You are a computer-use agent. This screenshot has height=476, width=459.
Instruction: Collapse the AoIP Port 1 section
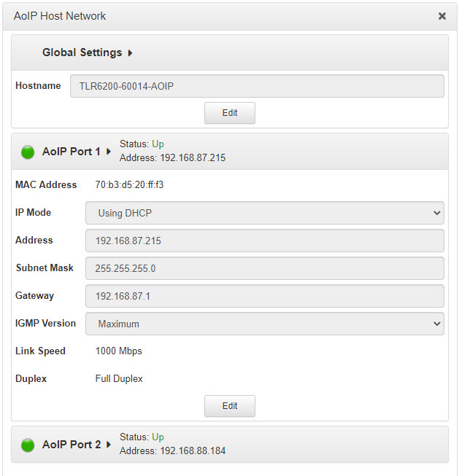(77, 152)
